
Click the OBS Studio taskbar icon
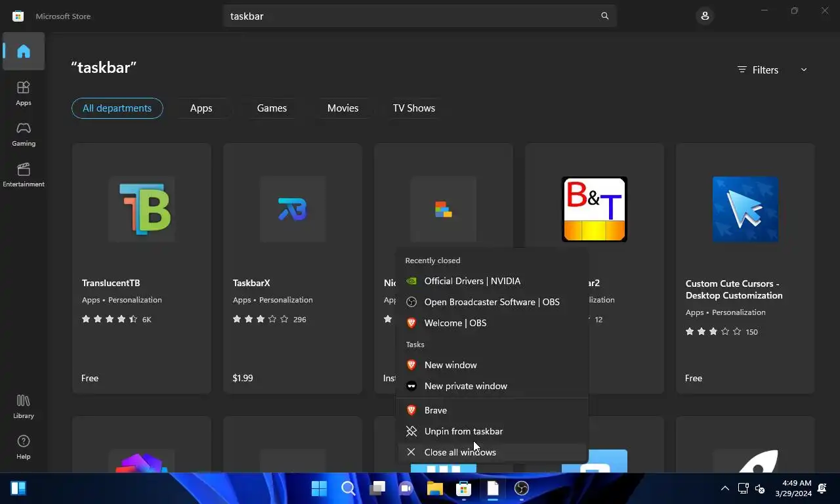pos(522,488)
